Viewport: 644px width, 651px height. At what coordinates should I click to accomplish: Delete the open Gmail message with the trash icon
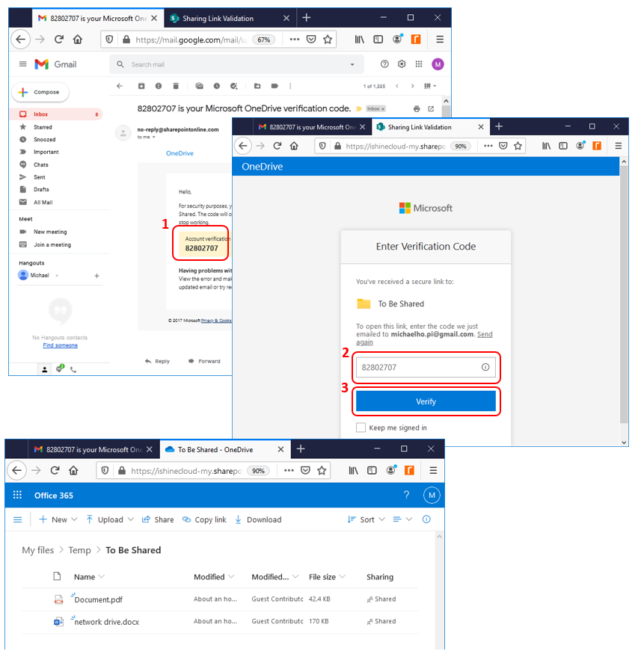click(x=176, y=86)
